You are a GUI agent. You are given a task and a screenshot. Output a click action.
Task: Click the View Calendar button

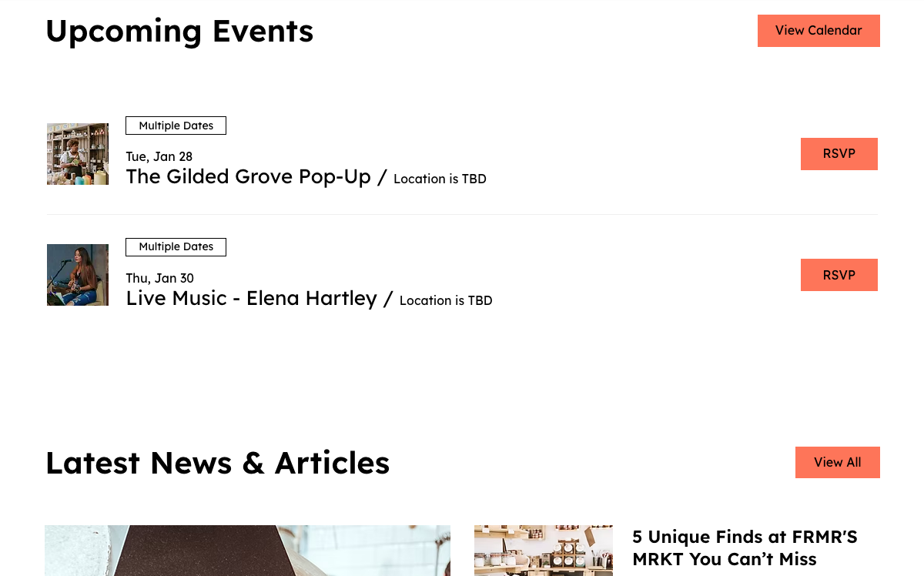819,31
